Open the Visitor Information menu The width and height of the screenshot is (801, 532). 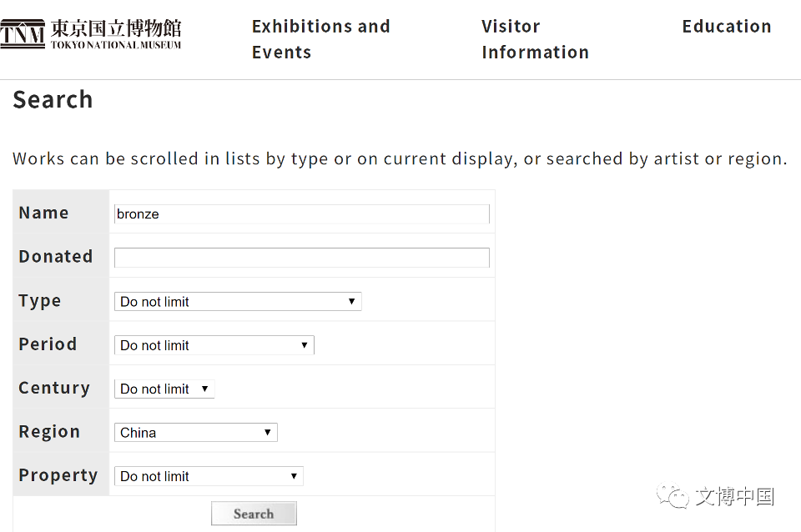(535, 39)
